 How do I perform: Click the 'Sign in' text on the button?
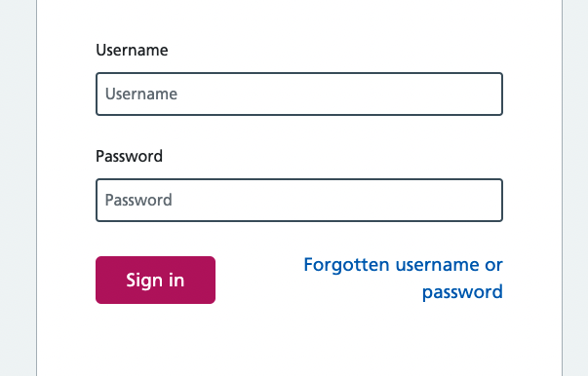(155, 281)
